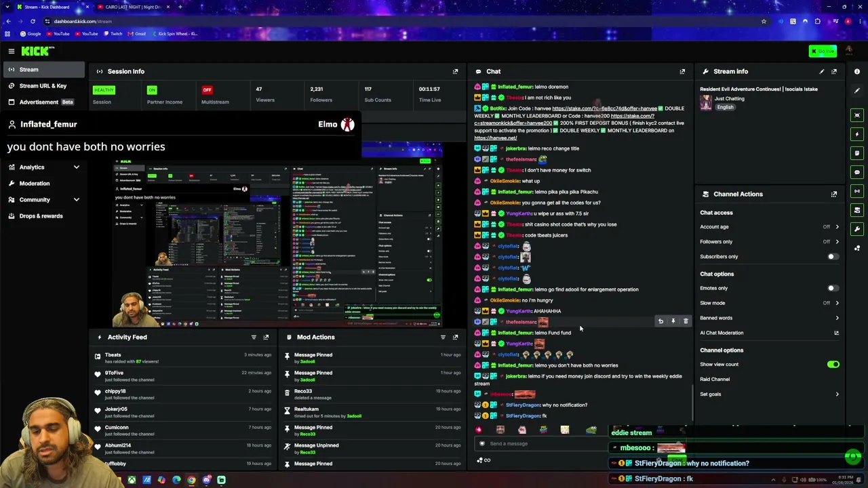Click the Raid Channel option
Viewport: 868px width, 488px height.
click(715, 380)
